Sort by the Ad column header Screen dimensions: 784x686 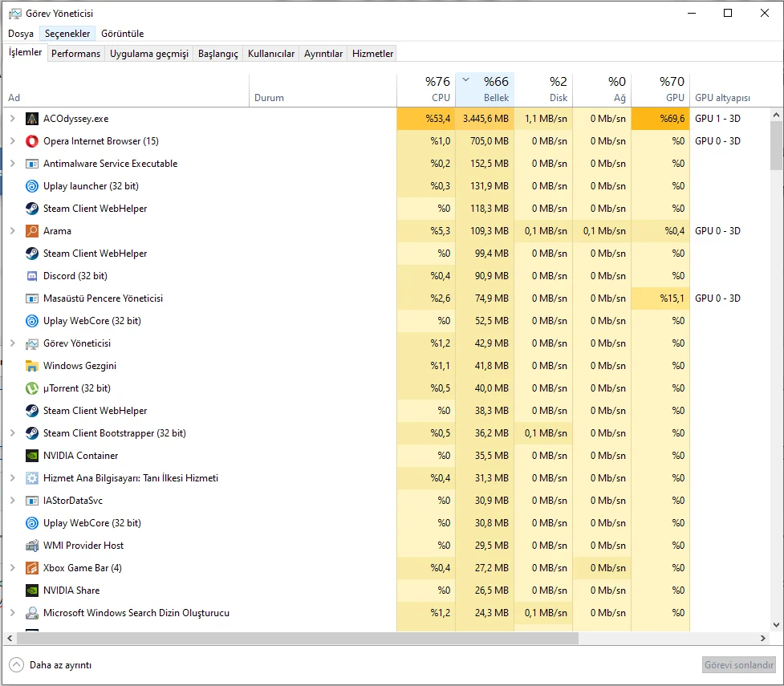point(126,90)
